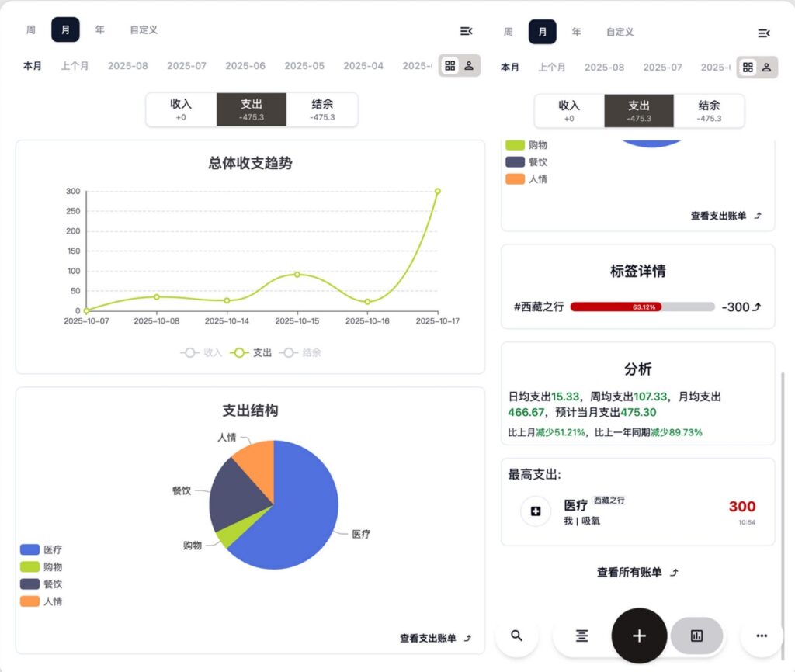
Task: Toggle the 结余 series in chart legend
Action: (x=302, y=352)
